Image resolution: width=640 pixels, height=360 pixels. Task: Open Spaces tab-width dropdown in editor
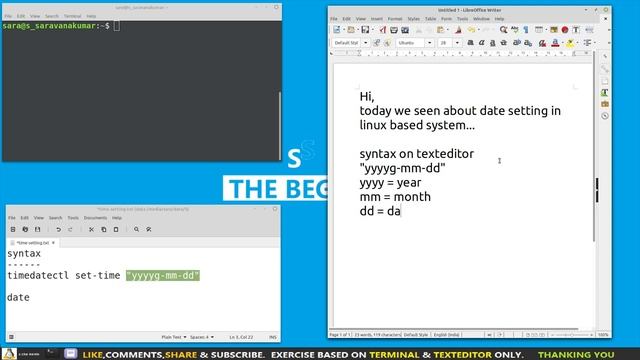202,337
